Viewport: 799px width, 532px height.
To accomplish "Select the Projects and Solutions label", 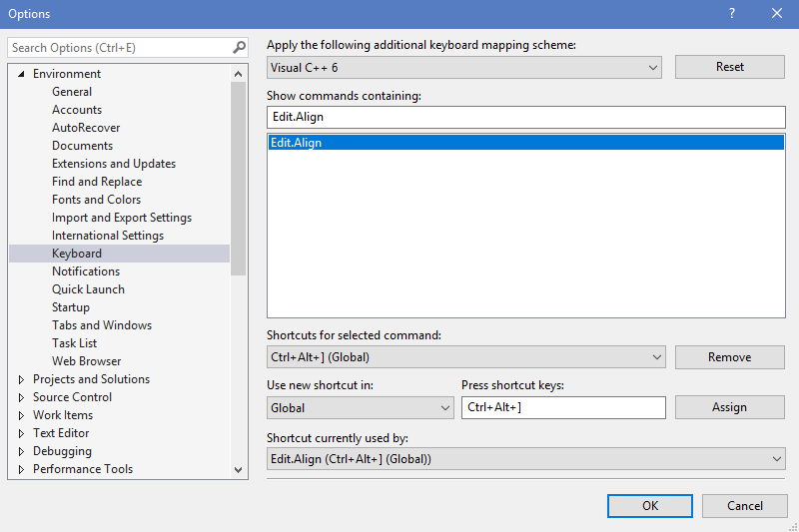I will click(x=91, y=379).
